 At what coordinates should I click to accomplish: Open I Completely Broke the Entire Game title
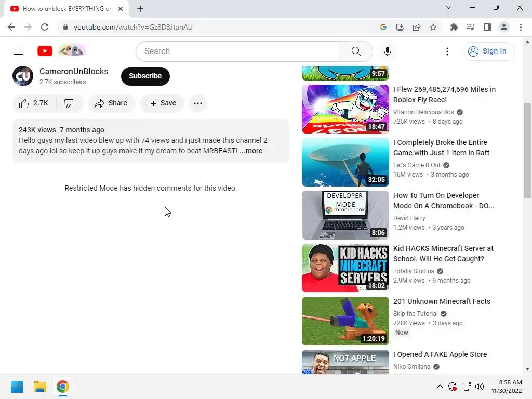442,148
